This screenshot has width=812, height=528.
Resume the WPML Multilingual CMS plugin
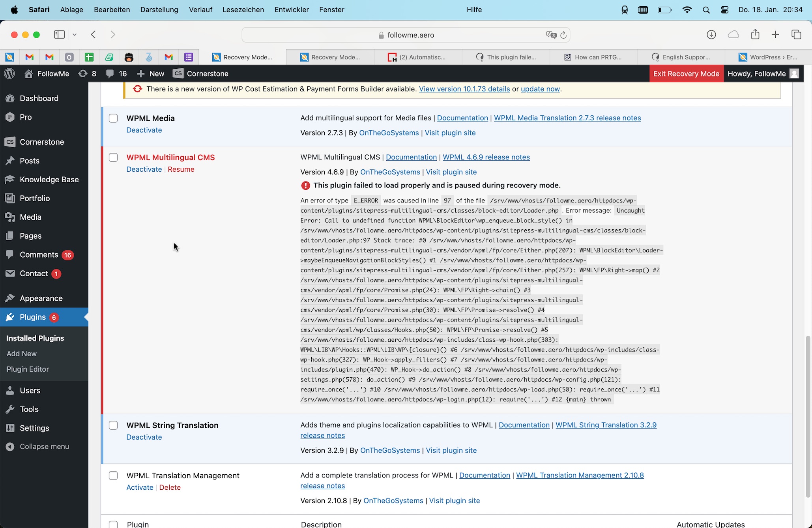click(181, 169)
